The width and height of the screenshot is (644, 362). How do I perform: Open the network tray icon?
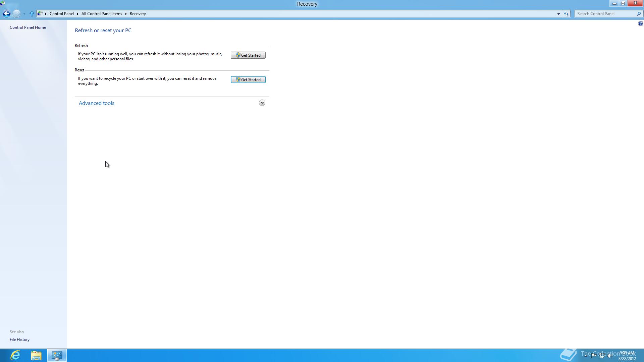coord(602,356)
